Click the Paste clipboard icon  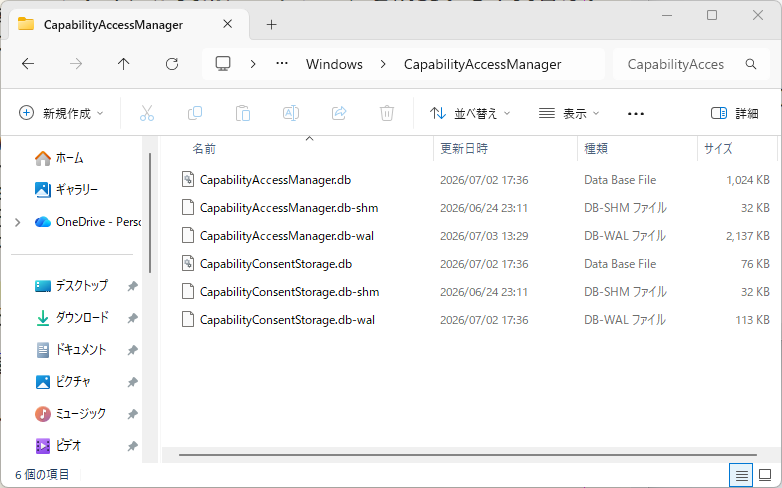tap(243, 113)
